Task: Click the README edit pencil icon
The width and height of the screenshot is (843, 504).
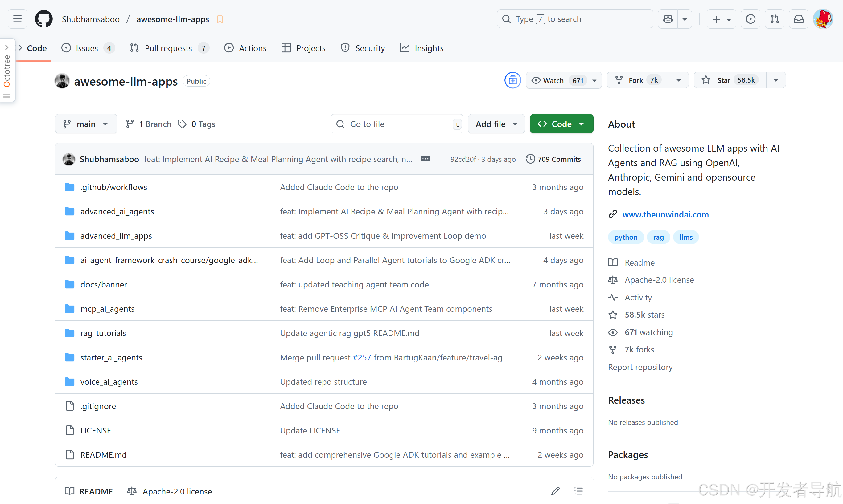Action: point(555,491)
